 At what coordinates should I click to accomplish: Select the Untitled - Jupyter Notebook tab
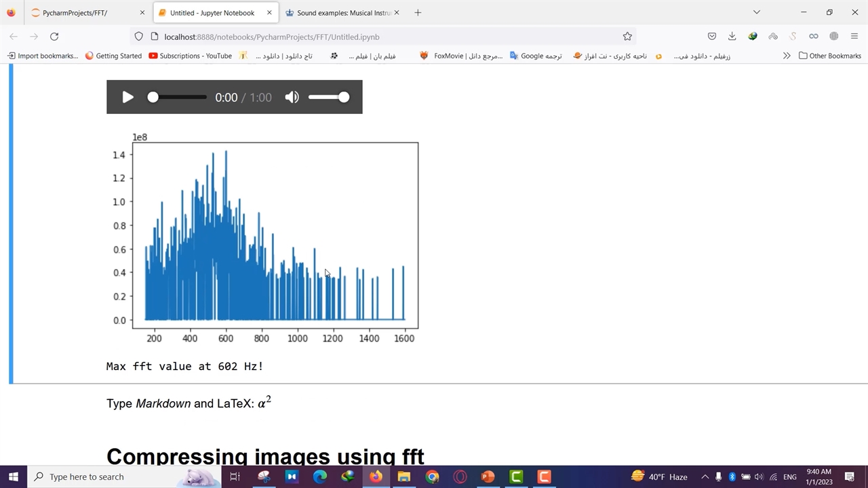(x=216, y=13)
